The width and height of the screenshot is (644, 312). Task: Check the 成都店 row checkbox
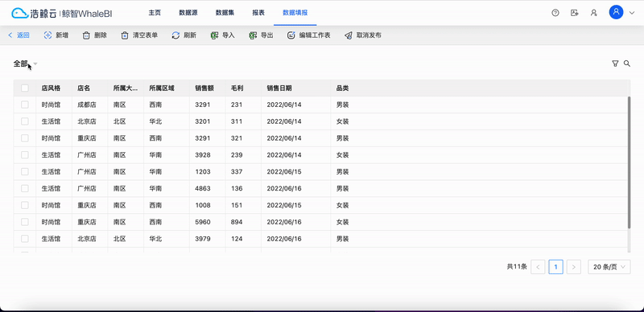pyautogui.click(x=25, y=105)
